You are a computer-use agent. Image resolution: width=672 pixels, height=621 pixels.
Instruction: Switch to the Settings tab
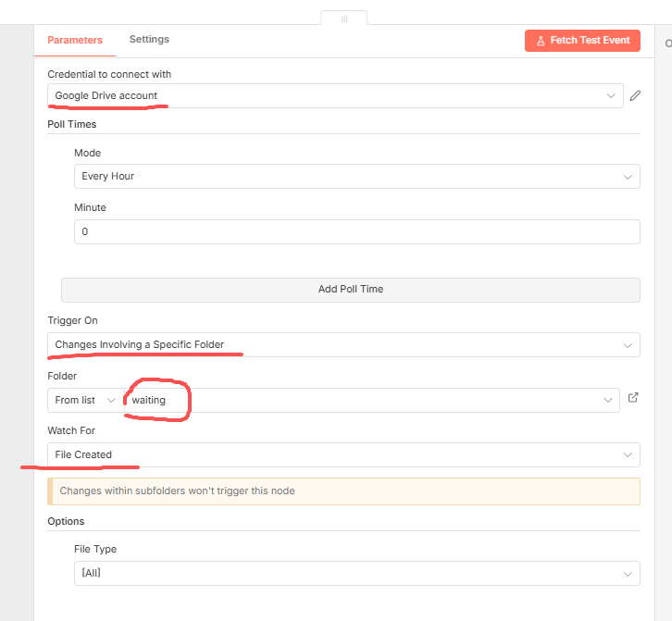[x=149, y=40]
